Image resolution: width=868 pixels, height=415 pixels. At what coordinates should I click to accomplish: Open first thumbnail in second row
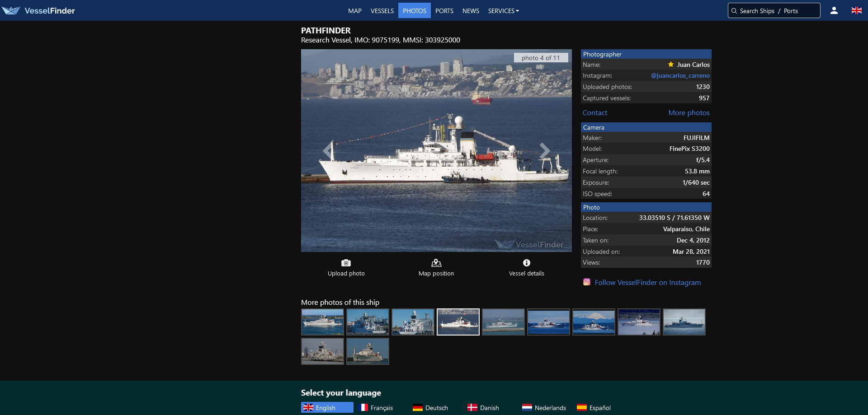[x=322, y=351]
